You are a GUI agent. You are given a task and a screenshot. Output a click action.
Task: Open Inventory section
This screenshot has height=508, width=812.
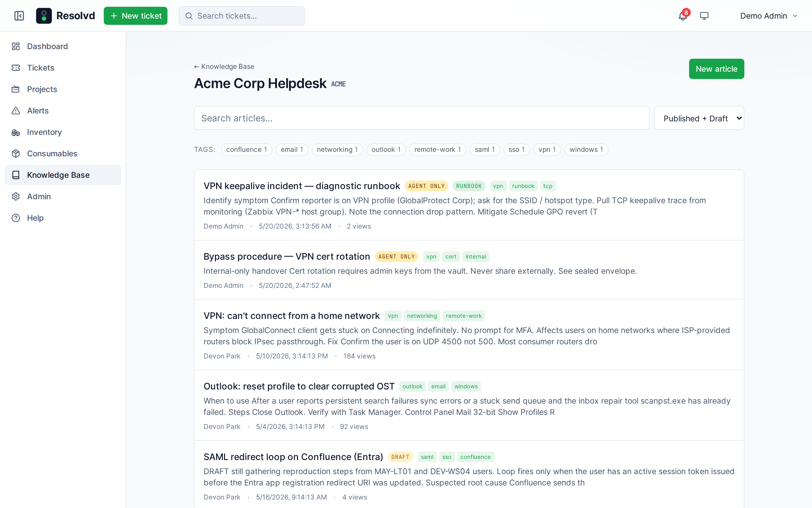tap(63, 132)
